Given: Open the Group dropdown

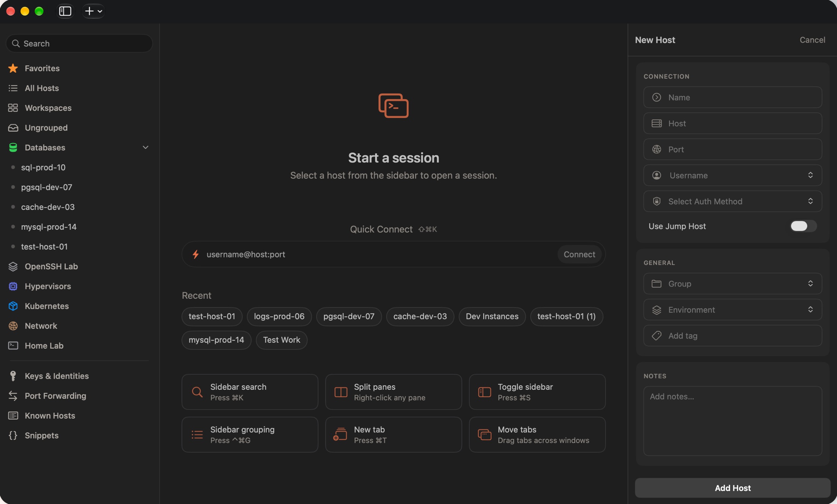Looking at the screenshot, I should pos(732,283).
